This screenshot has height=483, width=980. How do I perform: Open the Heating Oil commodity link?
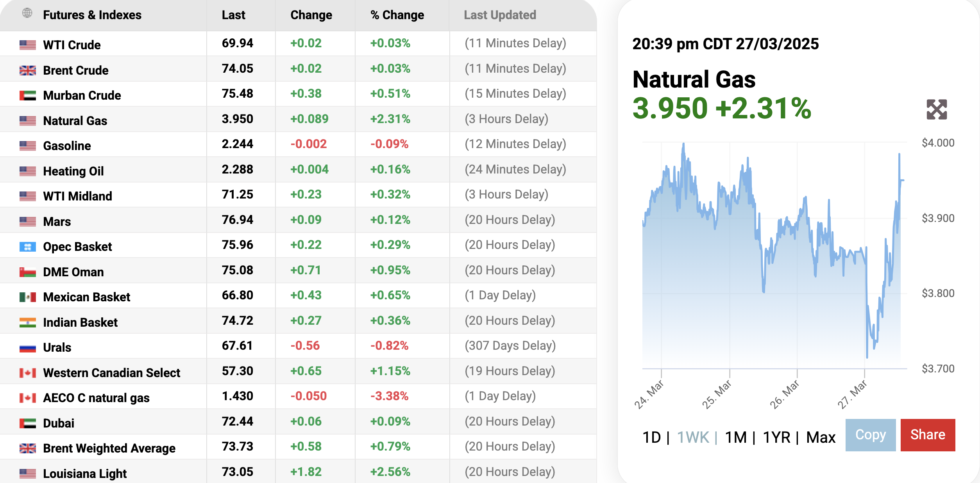pos(73,171)
